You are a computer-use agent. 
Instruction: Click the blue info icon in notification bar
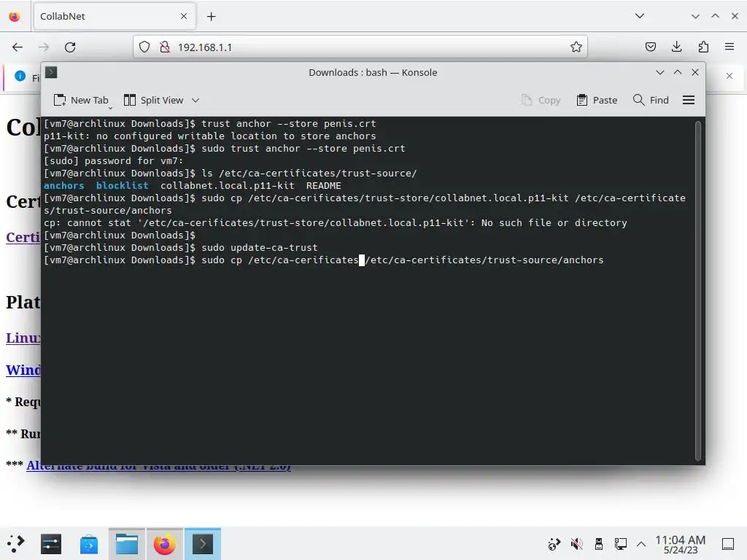coord(20,76)
